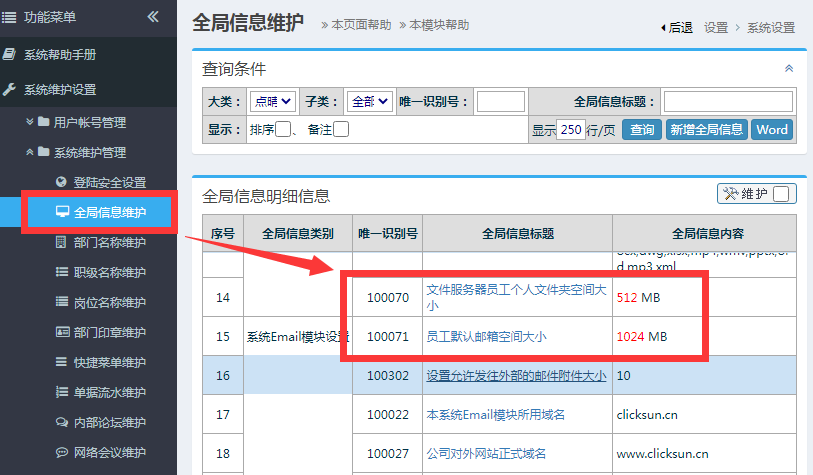Expand the 用户帐号管理 tree node

pyautogui.click(x=30, y=121)
